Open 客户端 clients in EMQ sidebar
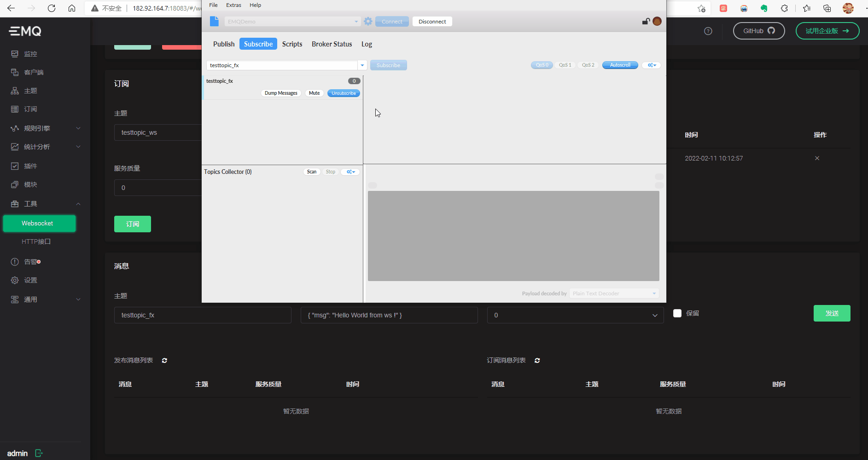The height and width of the screenshot is (460, 868). pyautogui.click(x=34, y=72)
